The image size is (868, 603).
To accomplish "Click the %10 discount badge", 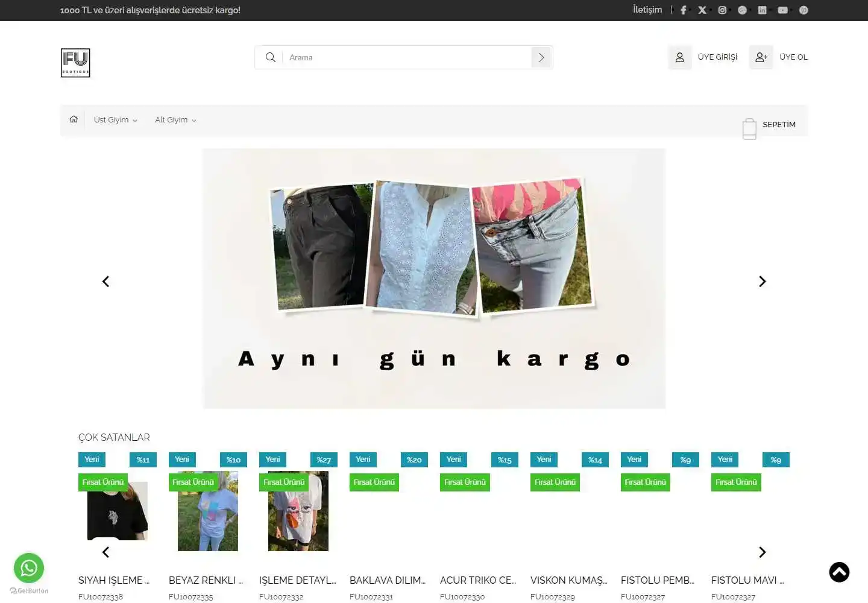I will tap(233, 460).
